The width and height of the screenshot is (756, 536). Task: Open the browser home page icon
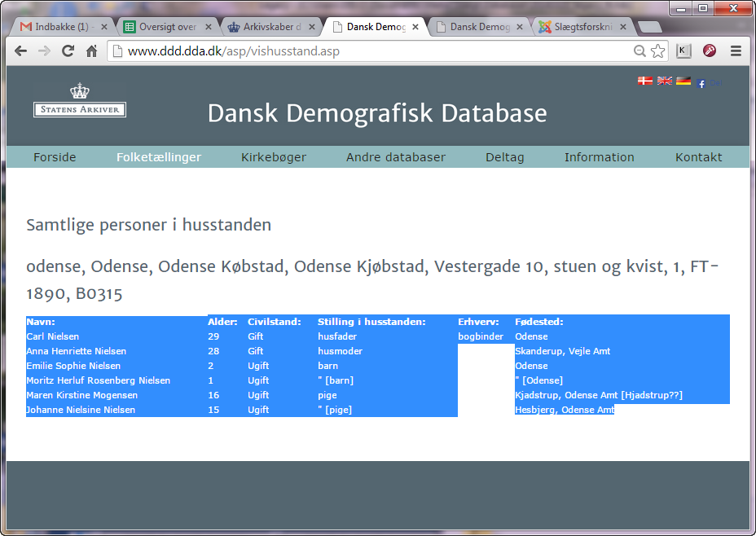point(91,51)
